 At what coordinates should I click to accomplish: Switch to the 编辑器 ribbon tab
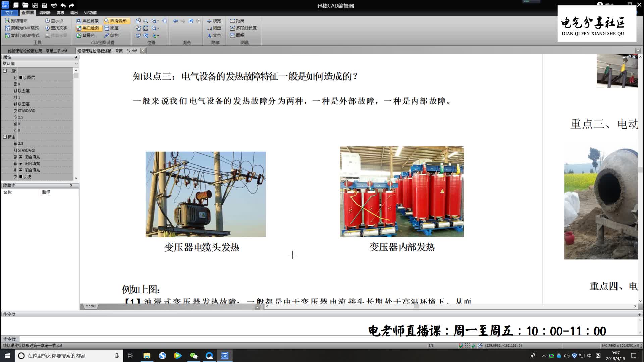[x=45, y=13]
